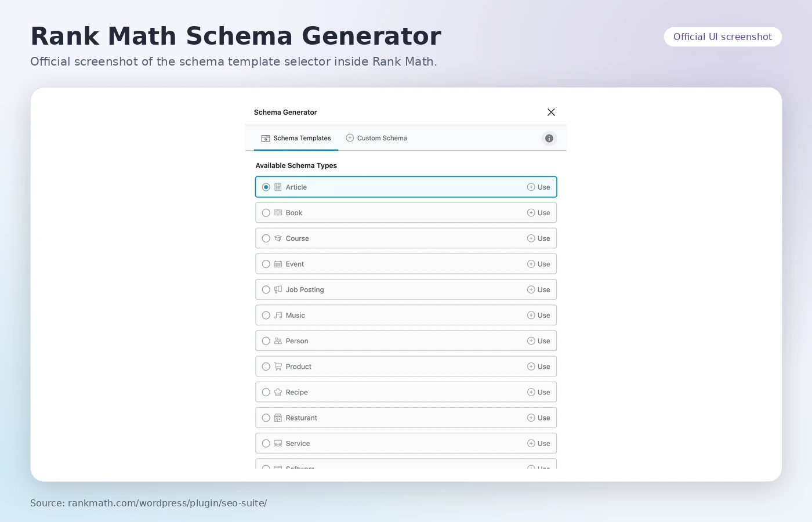Viewport: 812px width, 522px height.
Task: Choose the Course radio button
Action: coord(266,238)
